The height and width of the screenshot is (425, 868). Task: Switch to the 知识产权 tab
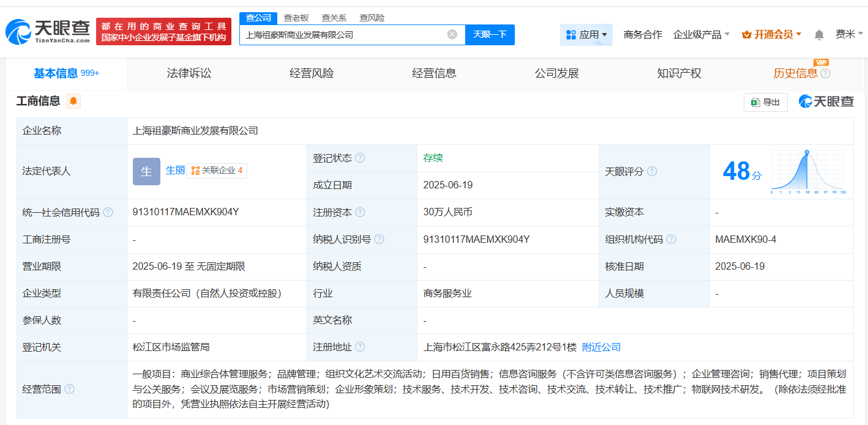pyautogui.click(x=679, y=73)
